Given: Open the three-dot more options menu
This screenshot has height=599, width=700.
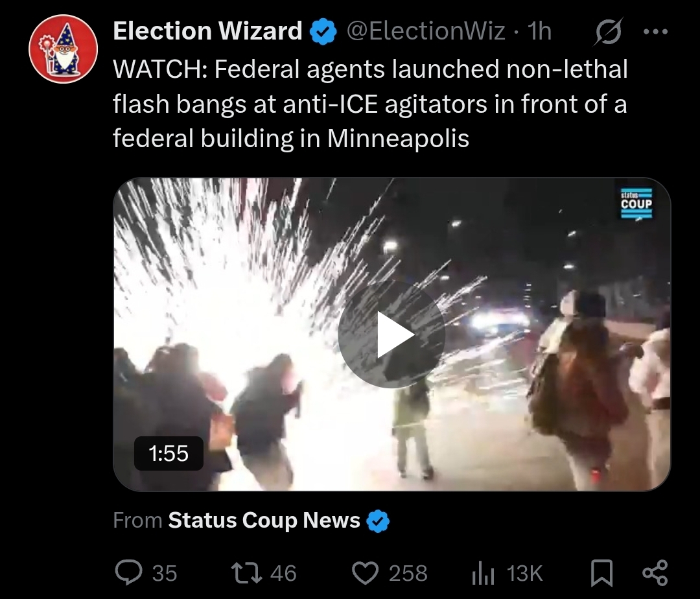Looking at the screenshot, I should 655,31.
